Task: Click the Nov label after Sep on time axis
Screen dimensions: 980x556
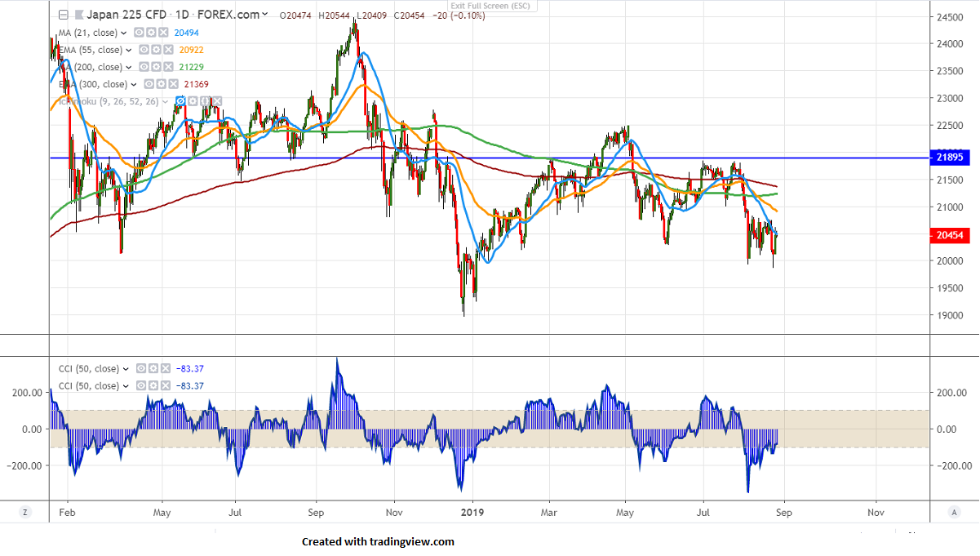Action: (876, 513)
